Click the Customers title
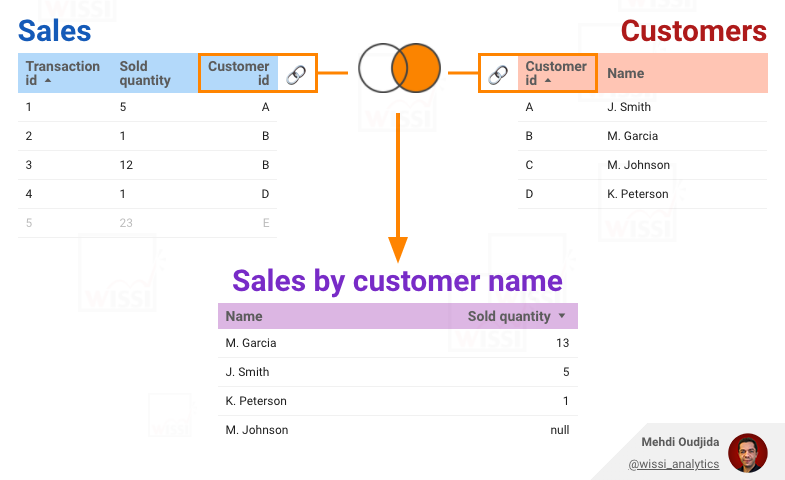This screenshot has width=785, height=480. [x=693, y=31]
